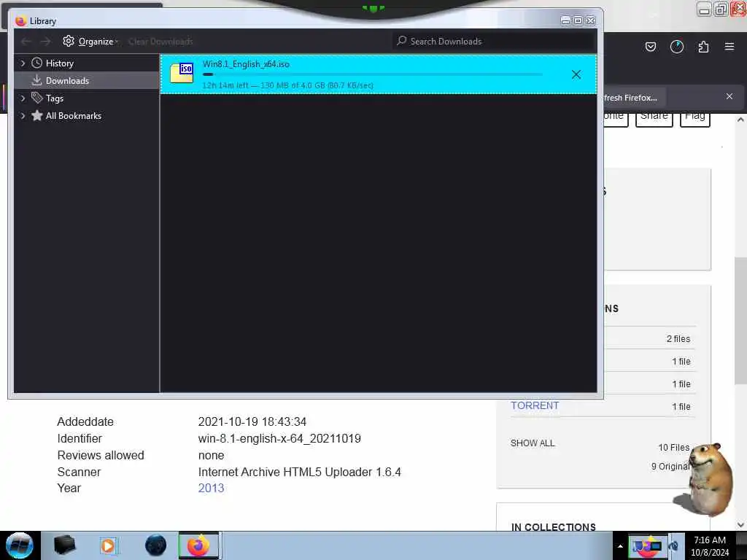Open the TORRENT download link

[535, 405]
